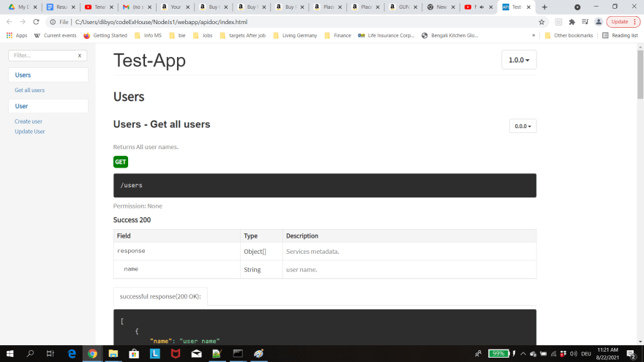Viewport: 644px width, 362px height.
Task: Open the Chrome Update menu button
Action: click(623, 22)
